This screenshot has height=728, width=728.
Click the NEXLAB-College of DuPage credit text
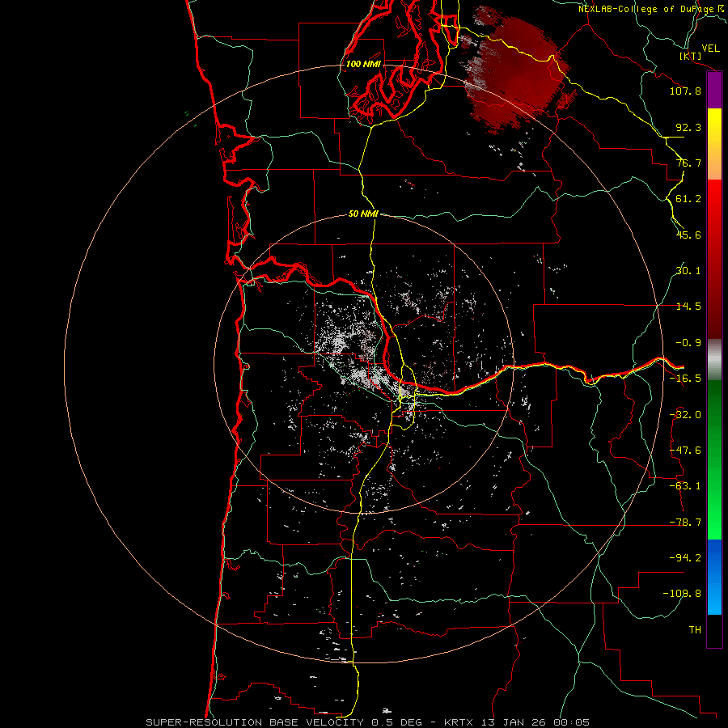click(653, 9)
